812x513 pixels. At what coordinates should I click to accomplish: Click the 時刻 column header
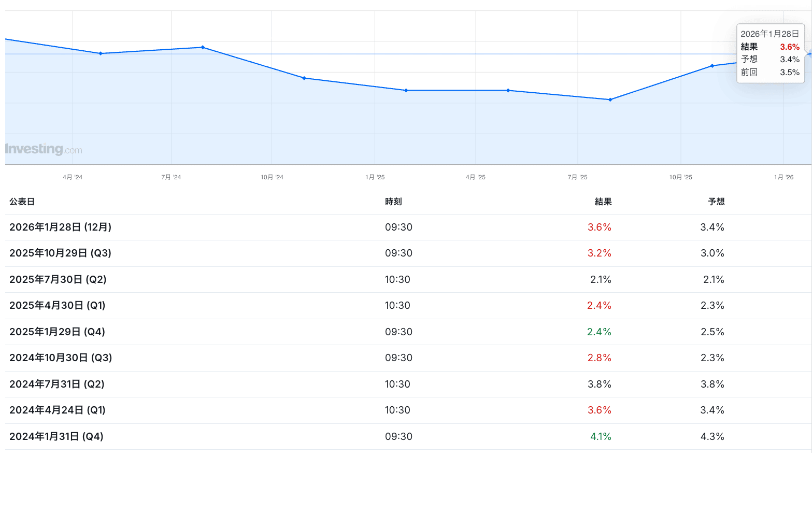[x=393, y=202]
